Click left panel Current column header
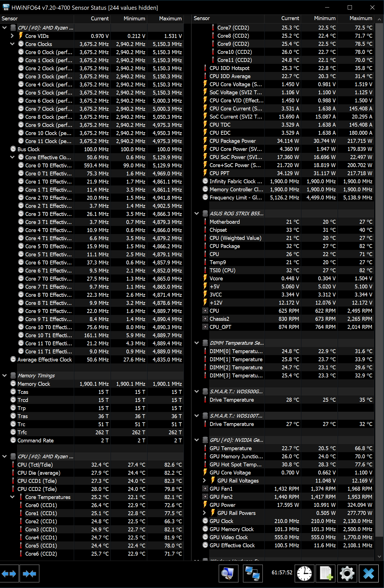This screenshot has height=588, width=384. [x=92, y=18]
